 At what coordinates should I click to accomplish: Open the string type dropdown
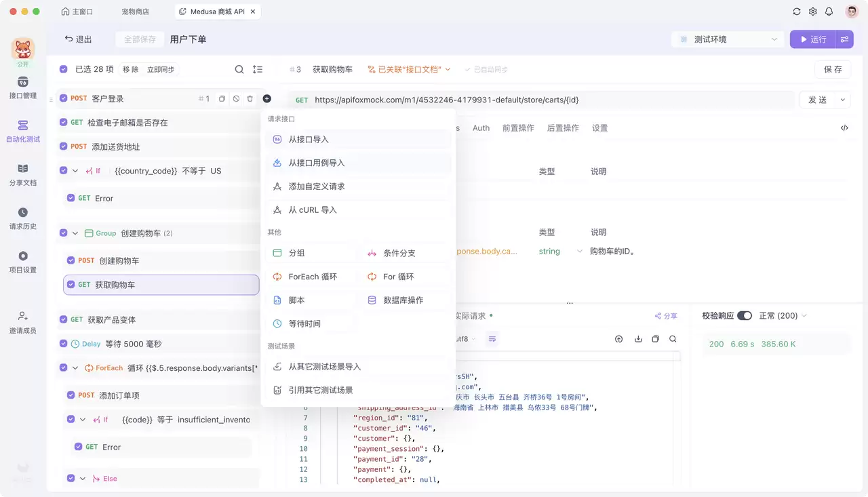[x=560, y=252]
